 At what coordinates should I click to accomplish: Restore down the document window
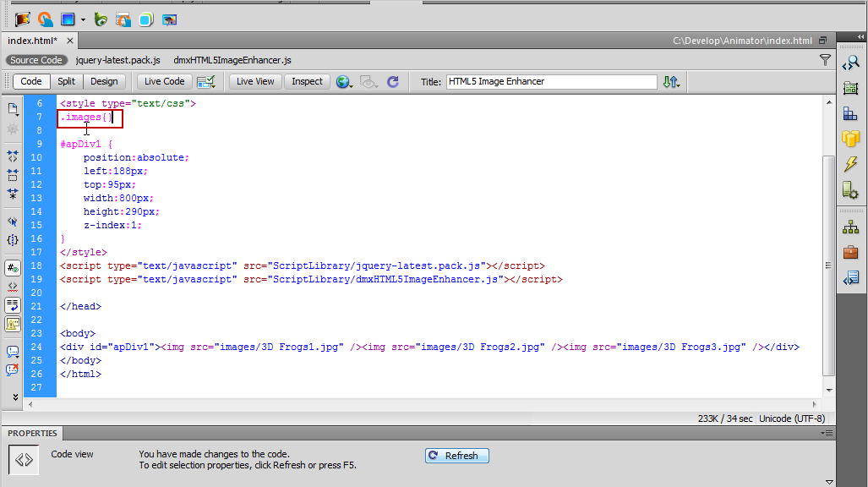(822, 41)
